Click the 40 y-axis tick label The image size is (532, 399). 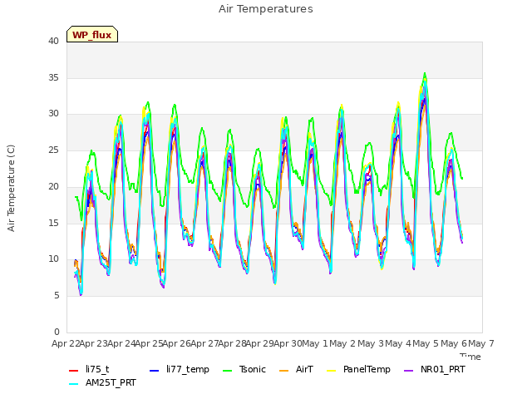pyautogui.click(x=53, y=41)
